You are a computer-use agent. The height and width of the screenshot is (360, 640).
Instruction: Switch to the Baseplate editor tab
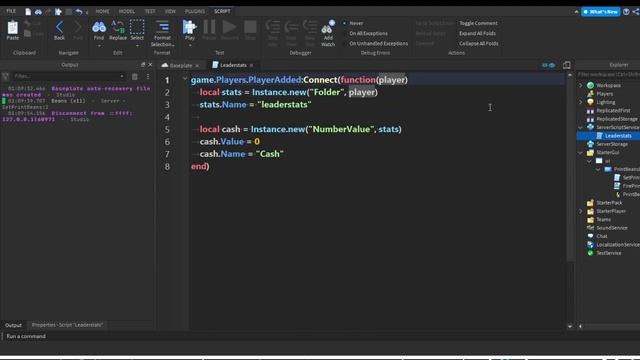[x=181, y=65]
